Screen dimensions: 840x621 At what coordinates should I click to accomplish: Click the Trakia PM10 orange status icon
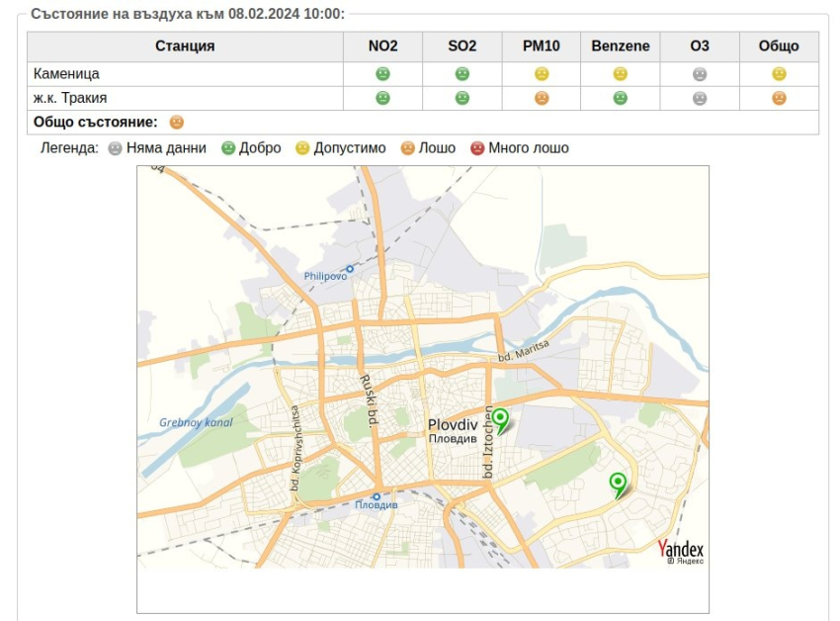click(542, 98)
